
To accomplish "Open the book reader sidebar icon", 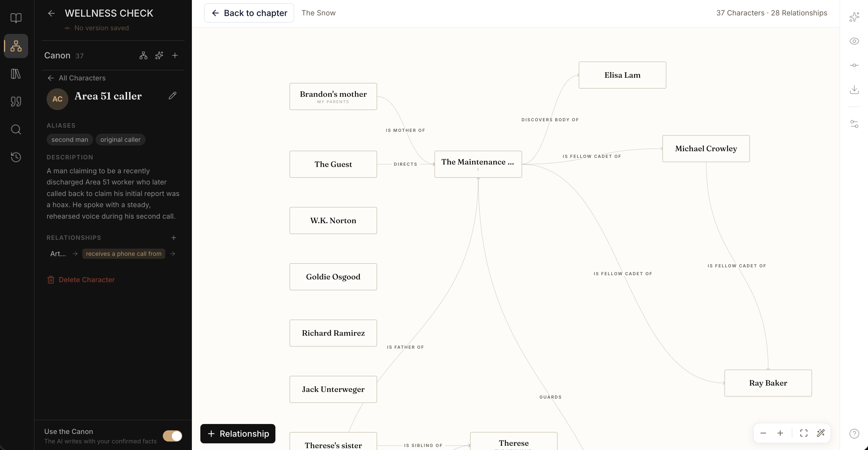I will tap(16, 18).
